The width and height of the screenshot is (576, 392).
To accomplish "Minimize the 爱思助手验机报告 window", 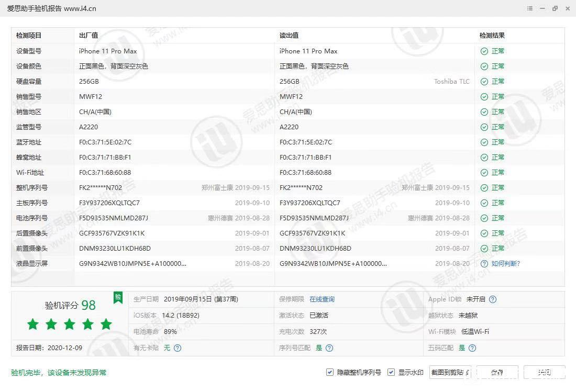I will click(542, 8).
